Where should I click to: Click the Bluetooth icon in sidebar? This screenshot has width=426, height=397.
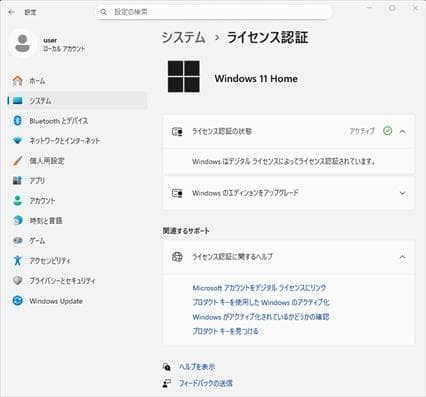[x=17, y=120]
